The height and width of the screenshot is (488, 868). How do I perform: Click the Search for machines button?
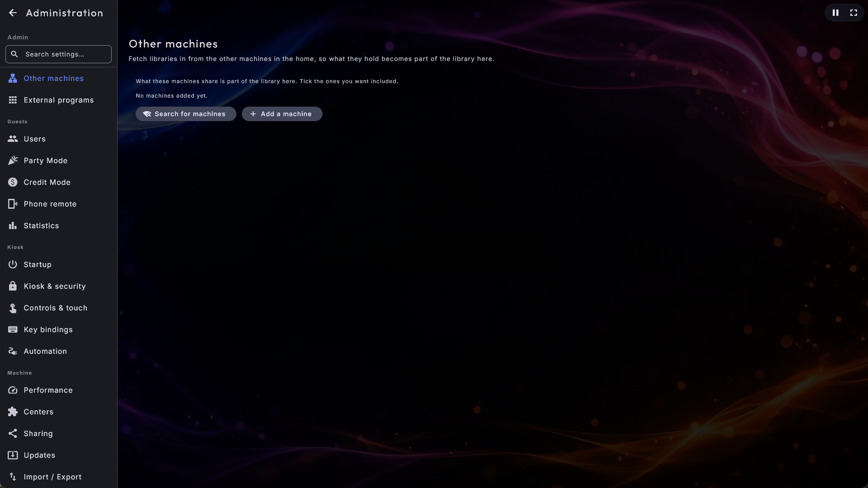click(186, 114)
